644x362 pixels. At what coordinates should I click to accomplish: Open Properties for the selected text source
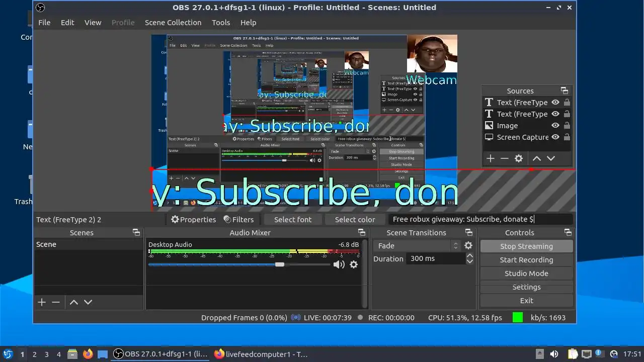(193, 219)
